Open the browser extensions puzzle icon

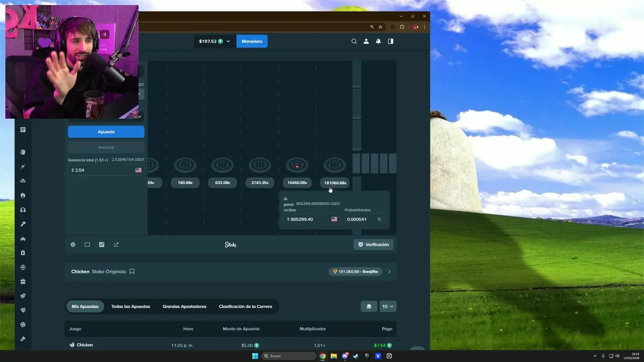(402, 27)
